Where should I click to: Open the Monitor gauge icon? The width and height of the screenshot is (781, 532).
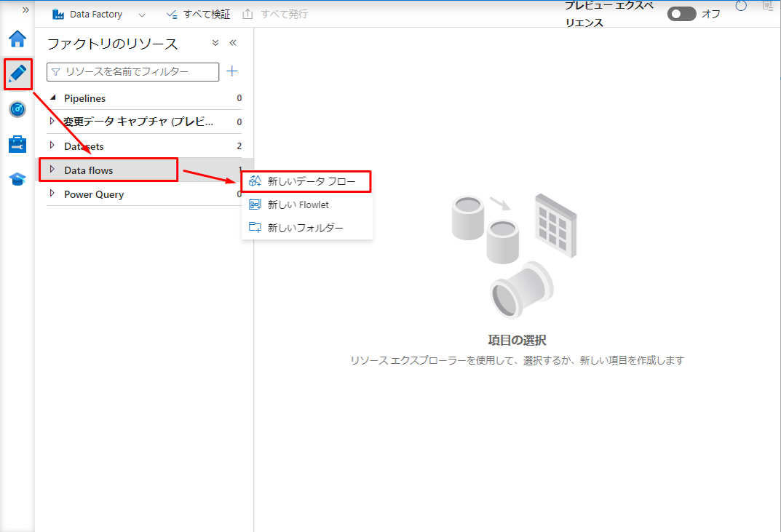tap(17, 109)
